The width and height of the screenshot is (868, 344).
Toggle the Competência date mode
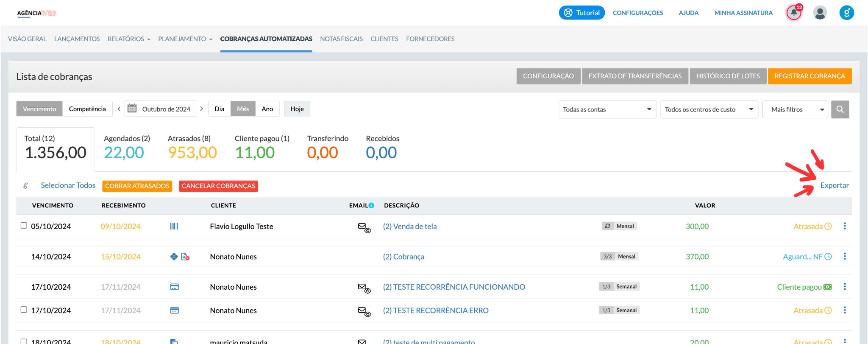pos(87,109)
